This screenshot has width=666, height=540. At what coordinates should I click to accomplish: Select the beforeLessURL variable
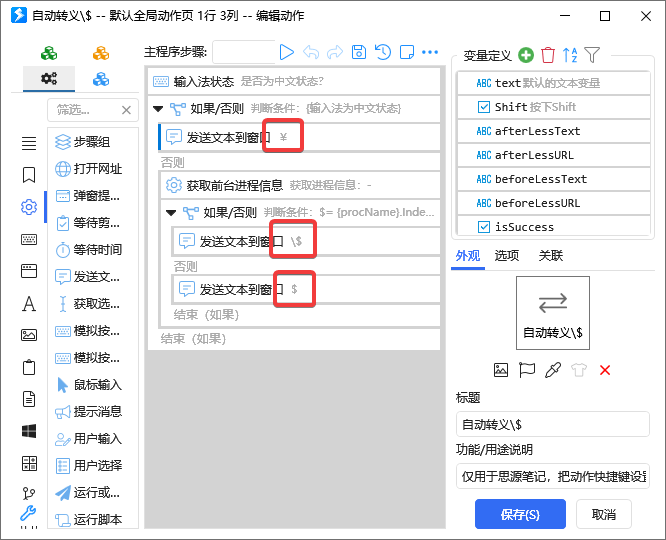click(553, 203)
